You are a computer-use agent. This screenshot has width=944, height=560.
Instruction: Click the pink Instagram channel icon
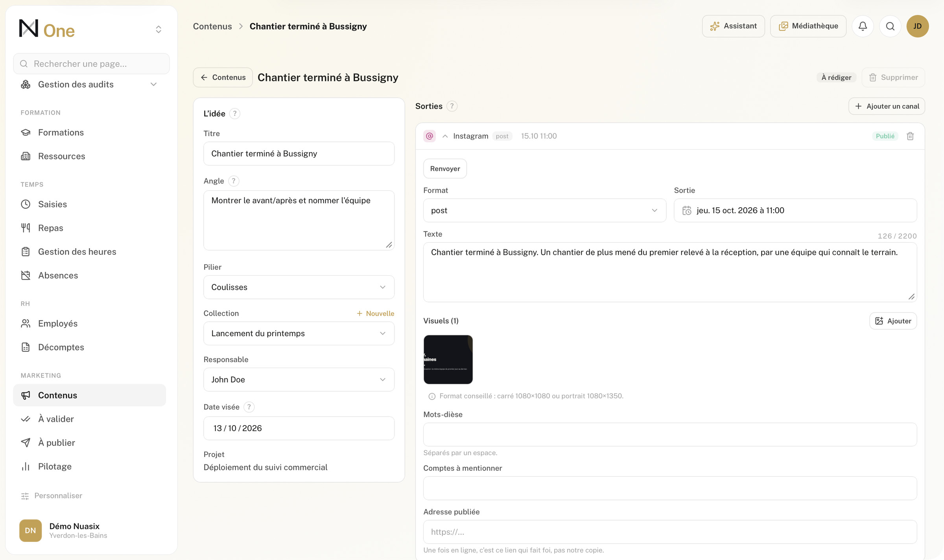(430, 136)
